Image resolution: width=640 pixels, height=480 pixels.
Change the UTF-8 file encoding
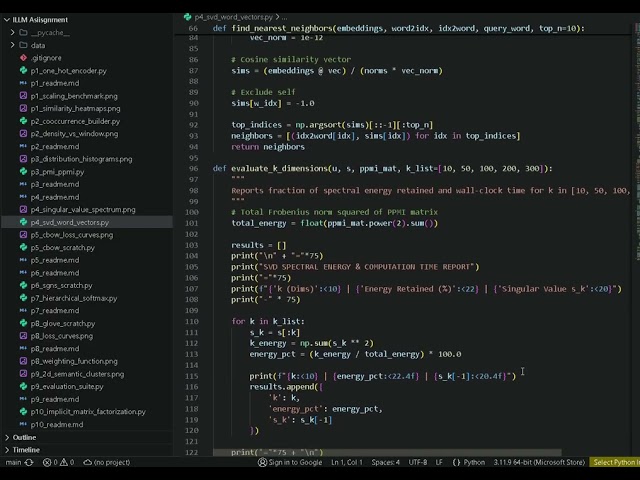coord(418,462)
